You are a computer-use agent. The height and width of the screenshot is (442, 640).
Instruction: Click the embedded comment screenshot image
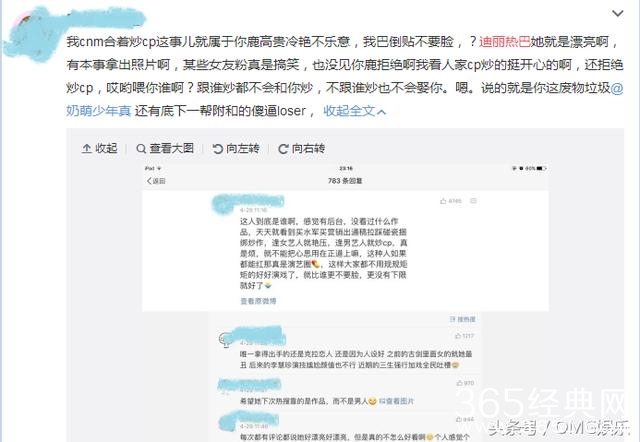345,302
